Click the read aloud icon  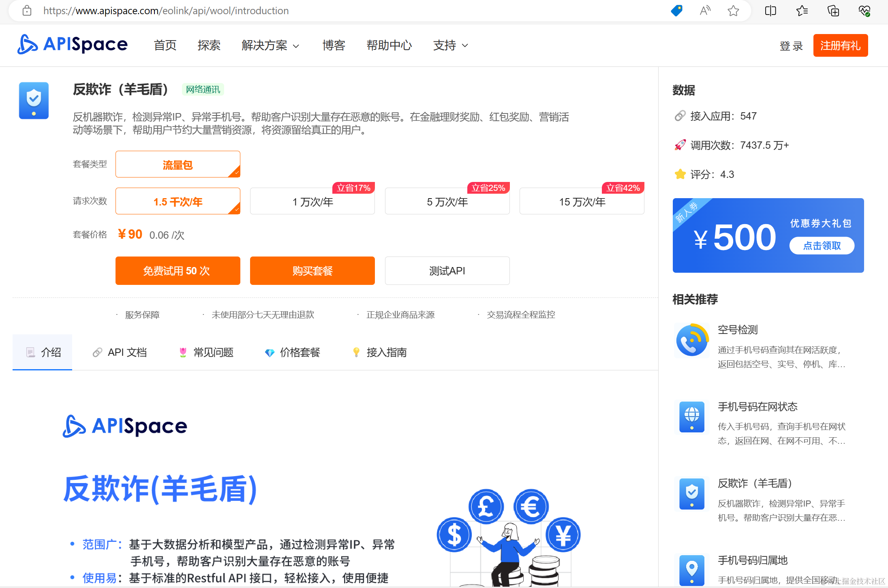pyautogui.click(x=705, y=11)
